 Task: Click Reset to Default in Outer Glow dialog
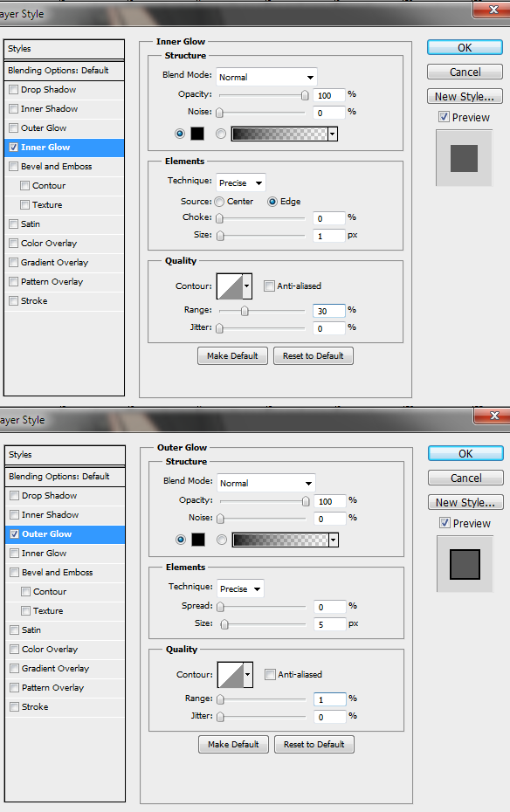[x=314, y=744]
